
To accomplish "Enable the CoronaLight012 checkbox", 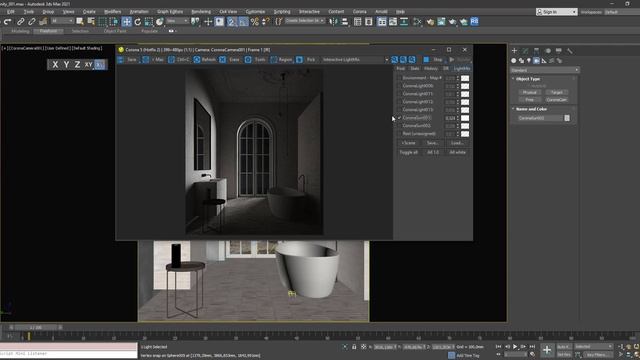I will pos(399,102).
